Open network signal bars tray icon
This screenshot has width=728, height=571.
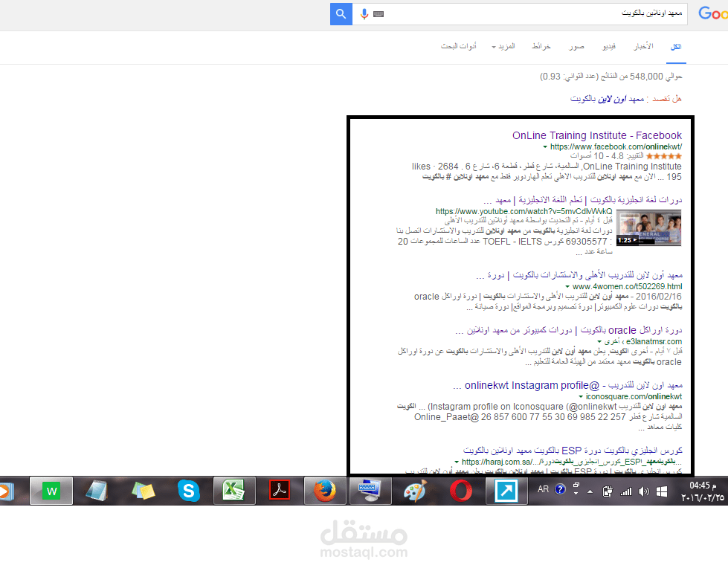click(626, 491)
